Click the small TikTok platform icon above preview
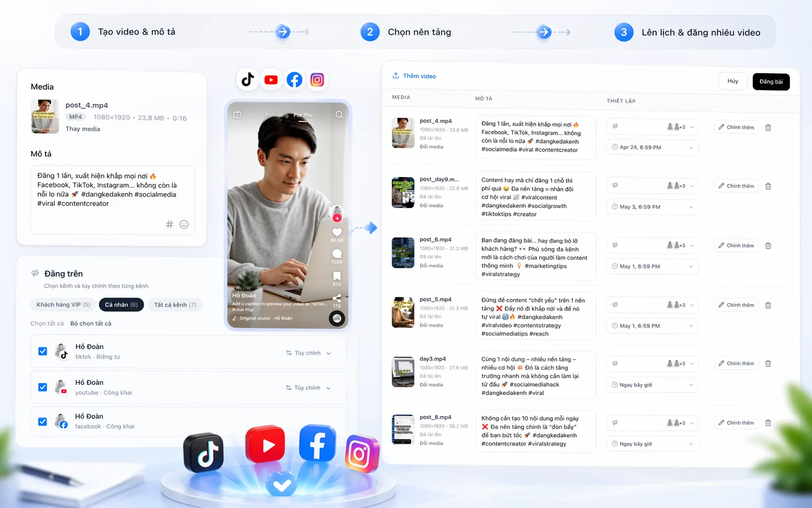 [x=248, y=80]
